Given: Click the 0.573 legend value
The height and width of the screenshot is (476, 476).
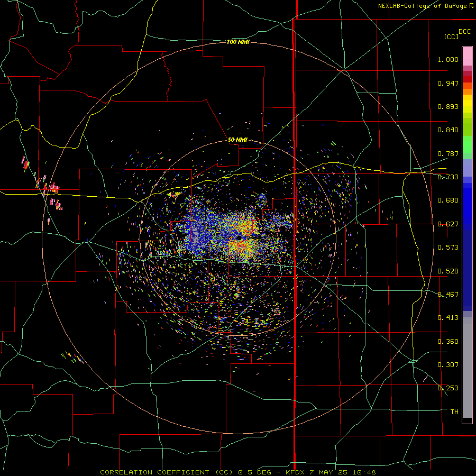Looking at the screenshot, I should (x=448, y=248).
